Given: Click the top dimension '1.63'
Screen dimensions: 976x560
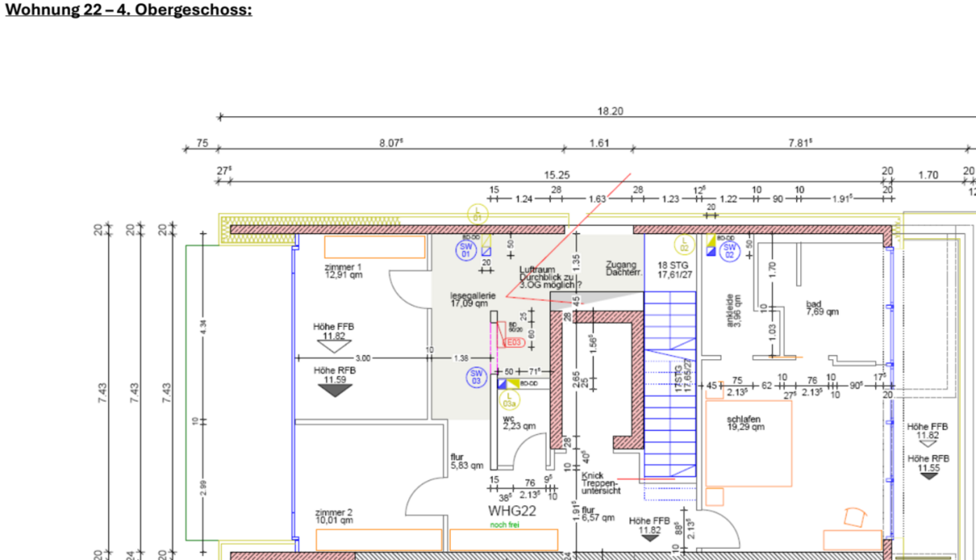Looking at the screenshot, I should point(597,199).
